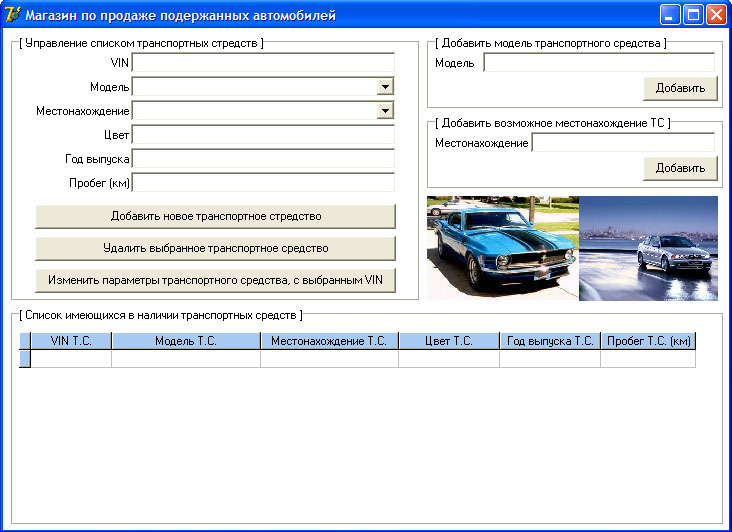
Task: Click Удалить выбранное транспортное средство button
Action: click(216, 248)
